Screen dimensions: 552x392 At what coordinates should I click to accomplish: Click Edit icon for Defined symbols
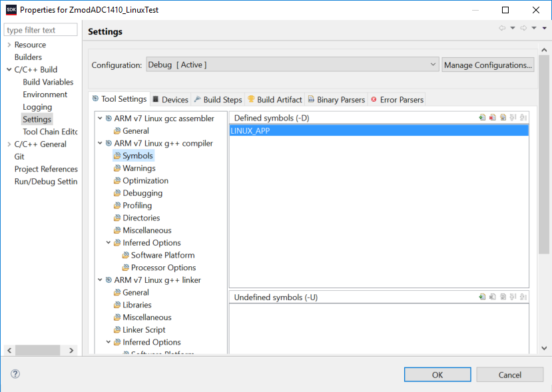[503, 118]
